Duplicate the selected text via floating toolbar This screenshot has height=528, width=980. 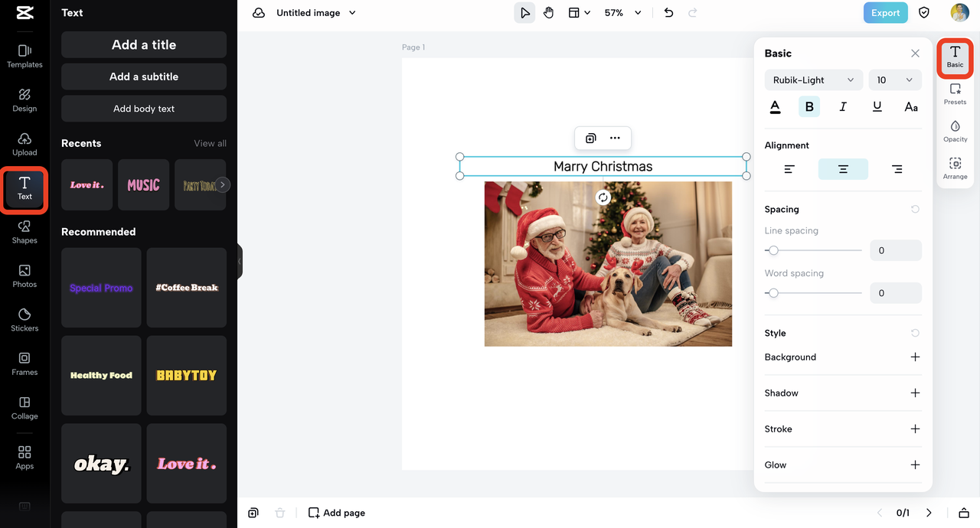click(x=591, y=139)
